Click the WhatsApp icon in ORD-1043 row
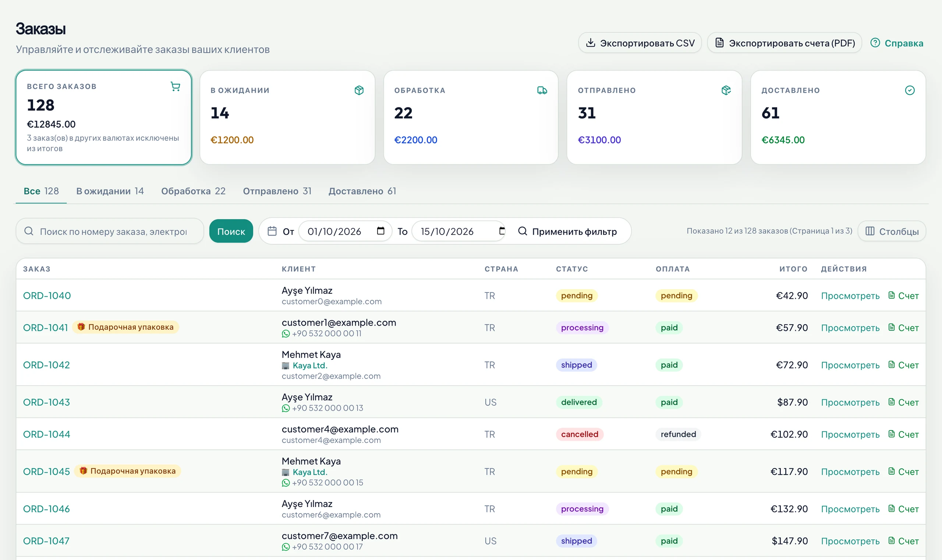 coord(286,408)
